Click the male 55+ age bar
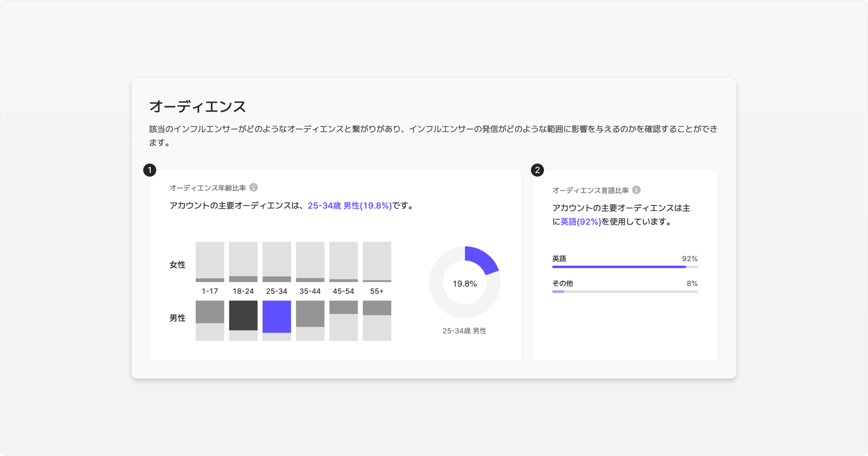The height and width of the screenshot is (456, 868). click(377, 308)
